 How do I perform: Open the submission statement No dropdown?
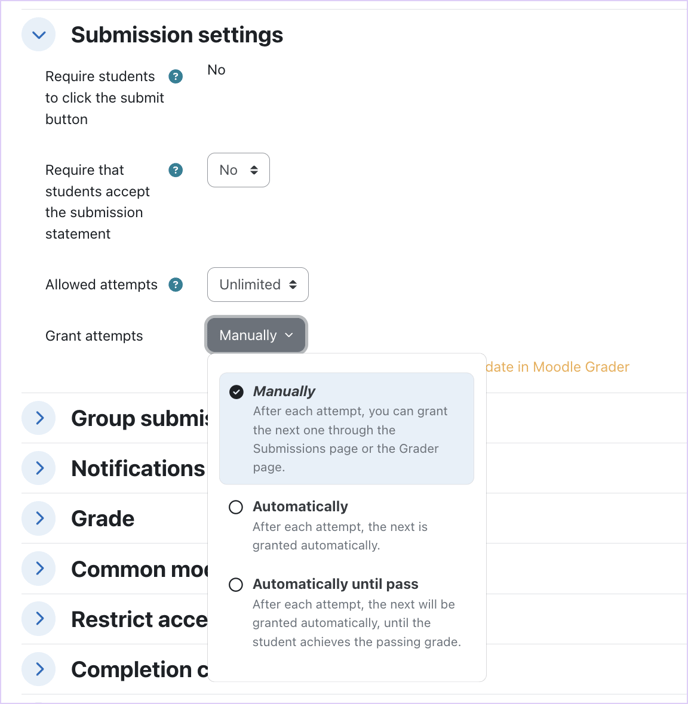pyautogui.click(x=238, y=170)
